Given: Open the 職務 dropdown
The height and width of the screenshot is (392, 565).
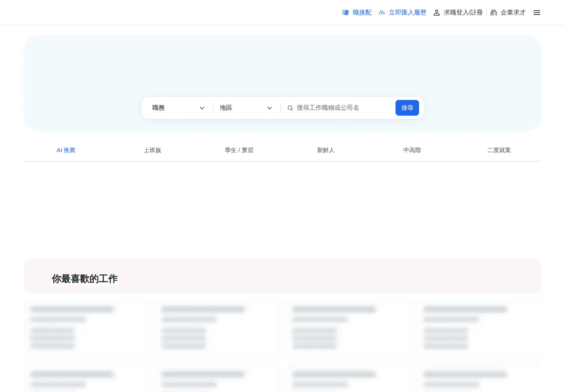Looking at the screenshot, I should pyautogui.click(x=179, y=108).
